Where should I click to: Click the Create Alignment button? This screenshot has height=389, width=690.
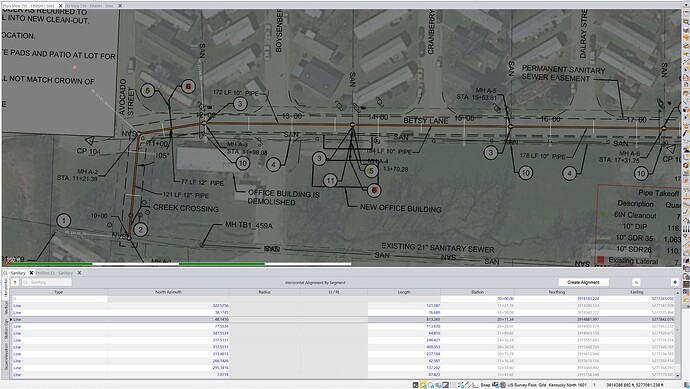tap(583, 282)
